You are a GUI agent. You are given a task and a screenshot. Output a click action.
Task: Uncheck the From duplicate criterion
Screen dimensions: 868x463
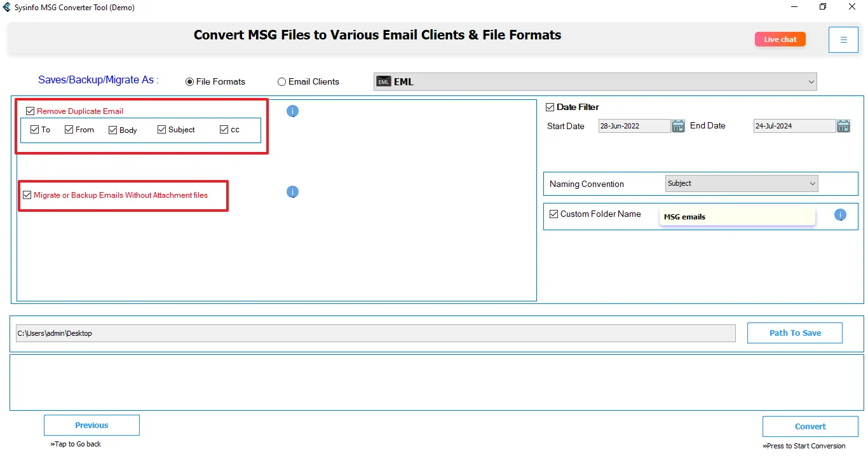(69, 130)
